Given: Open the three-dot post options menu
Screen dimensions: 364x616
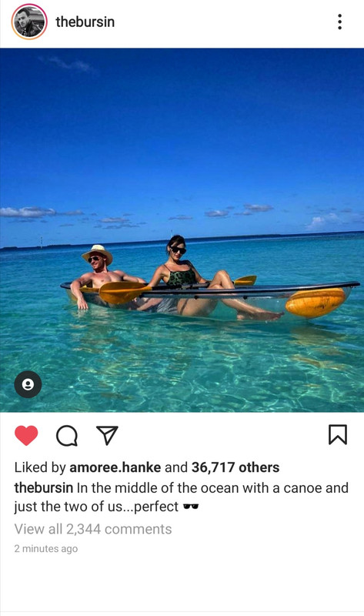Looking at the screenshot, I should coord(339,22).
